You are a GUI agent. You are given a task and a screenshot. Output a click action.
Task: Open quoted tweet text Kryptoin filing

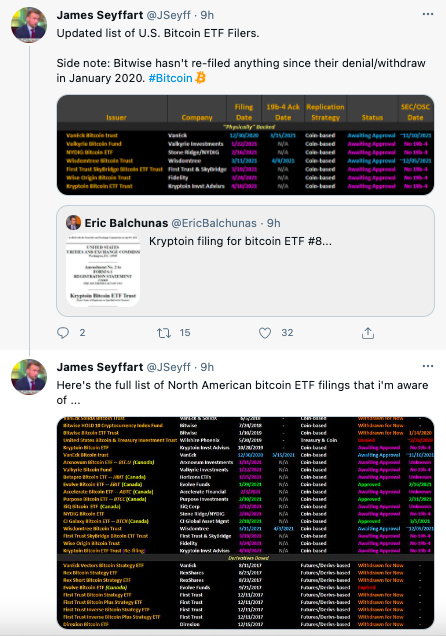pyautogui.click(x=240, y=241)
